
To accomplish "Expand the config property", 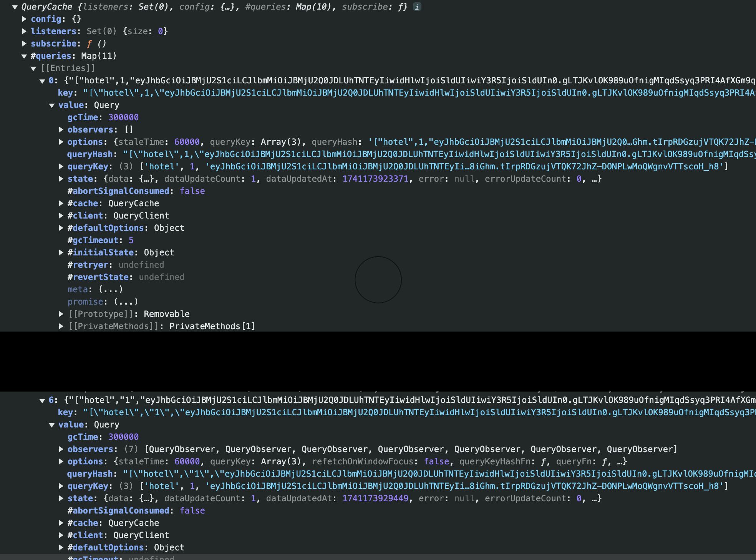I will click(x=24, y=19).
